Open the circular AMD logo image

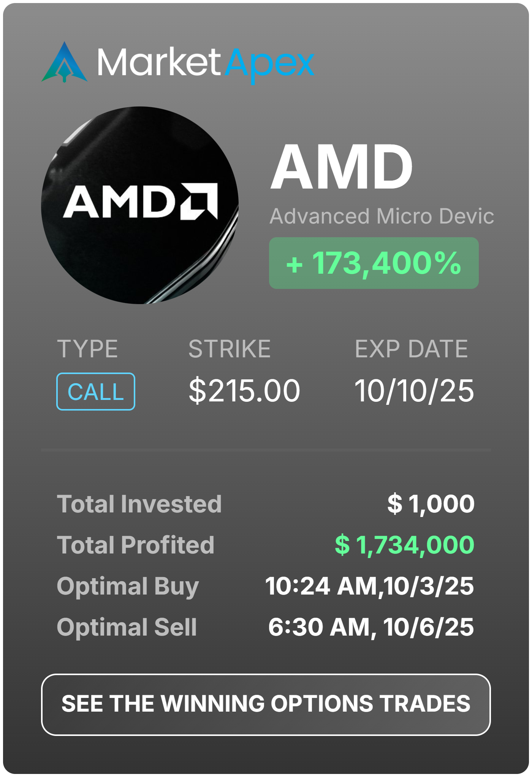[x=140, y=205]
